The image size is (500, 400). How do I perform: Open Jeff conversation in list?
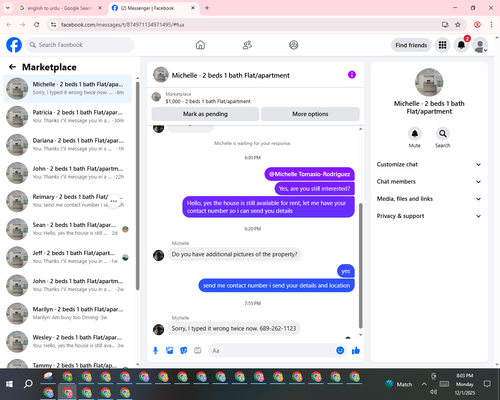point(67,257)
